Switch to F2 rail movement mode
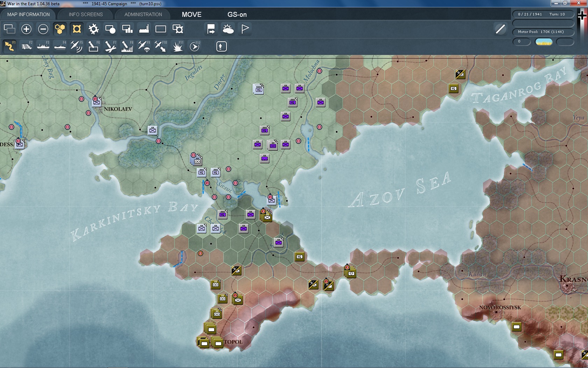This screenshot has width=588, height=368. (27, 46)
